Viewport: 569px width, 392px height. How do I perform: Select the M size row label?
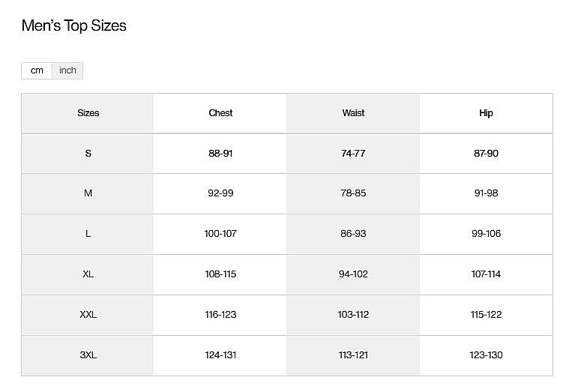pos(88,193)
